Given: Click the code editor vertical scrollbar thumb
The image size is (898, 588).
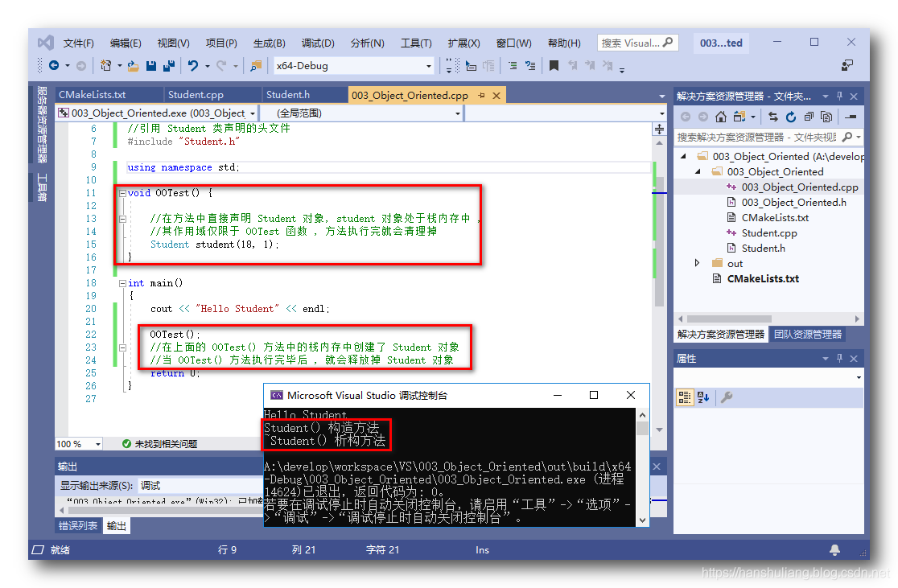Looking at the screenshot, I should (x=659, y=241).
